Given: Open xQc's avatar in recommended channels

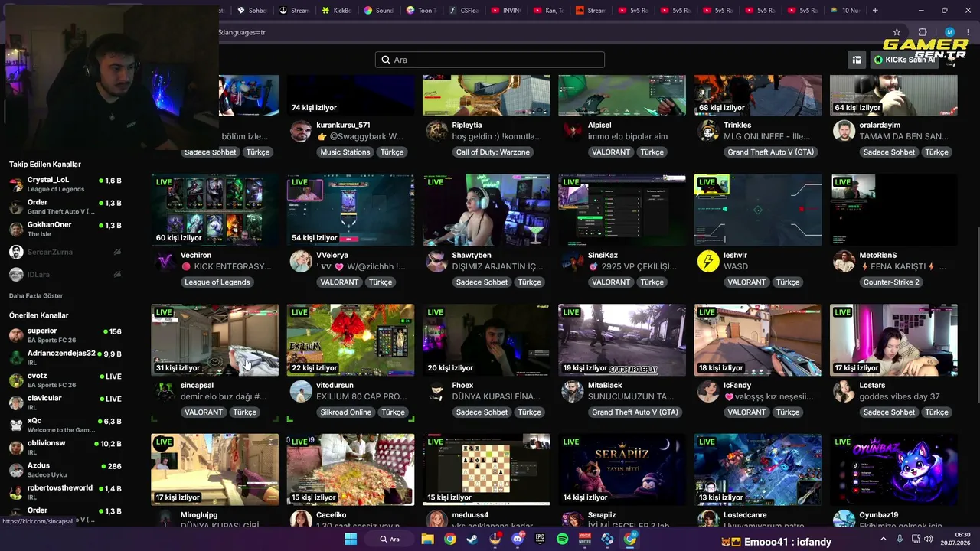Looking at the screenshot, I should 16,425.
